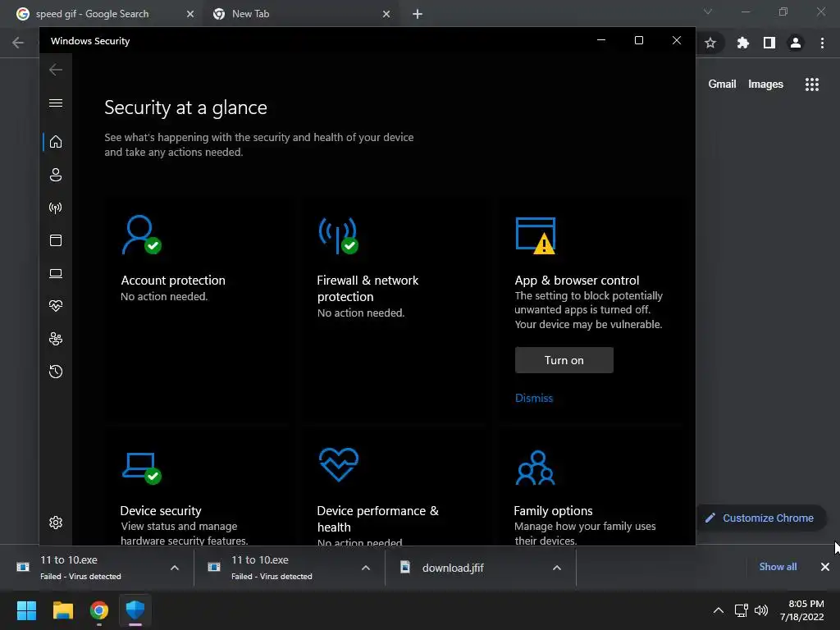Expand options for first 11 to 10.exe download

(175, 568)
